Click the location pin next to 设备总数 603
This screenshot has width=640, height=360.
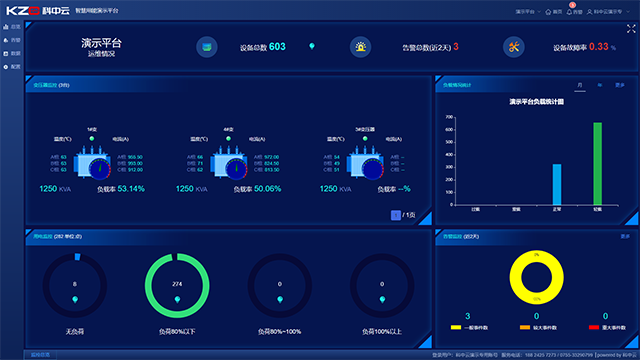(312, 46)
